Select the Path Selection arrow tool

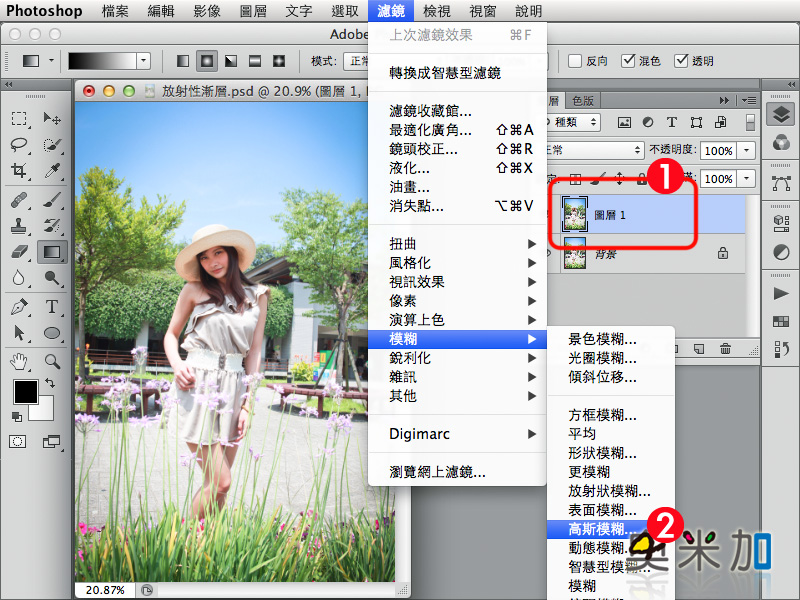[x=19, y=333]
